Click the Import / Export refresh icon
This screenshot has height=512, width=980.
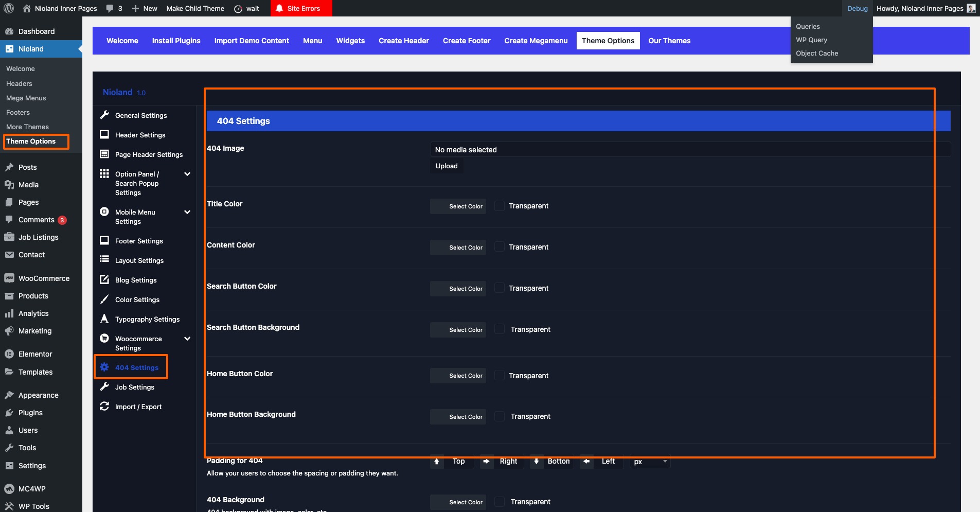(104, 407)
